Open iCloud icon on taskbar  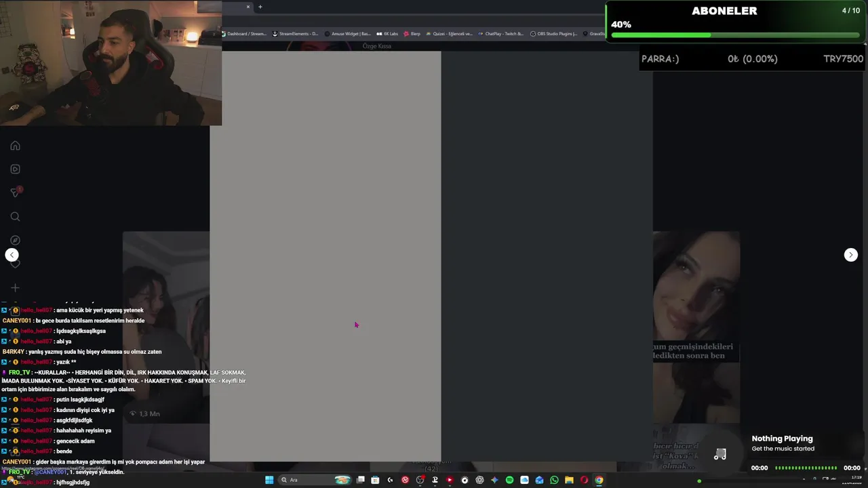click(524, 480)
